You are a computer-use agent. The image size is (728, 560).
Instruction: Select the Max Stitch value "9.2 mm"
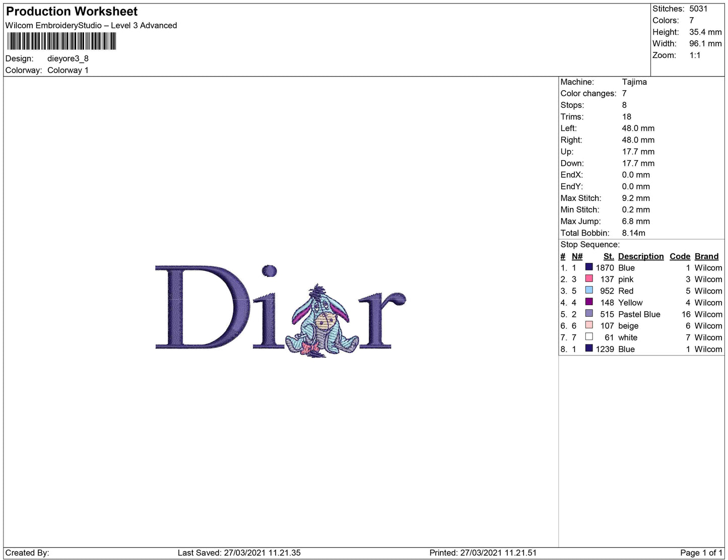click(636, 198)
